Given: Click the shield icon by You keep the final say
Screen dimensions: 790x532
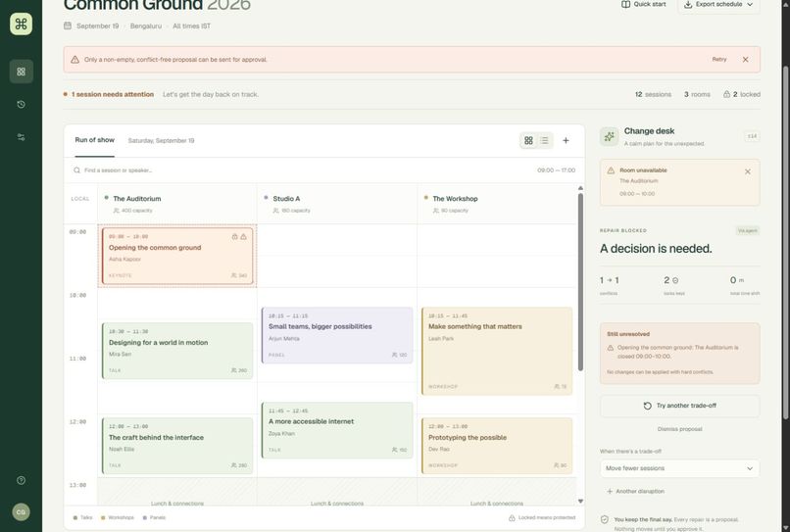Looking at the screenshot, I should coord(605,519).
